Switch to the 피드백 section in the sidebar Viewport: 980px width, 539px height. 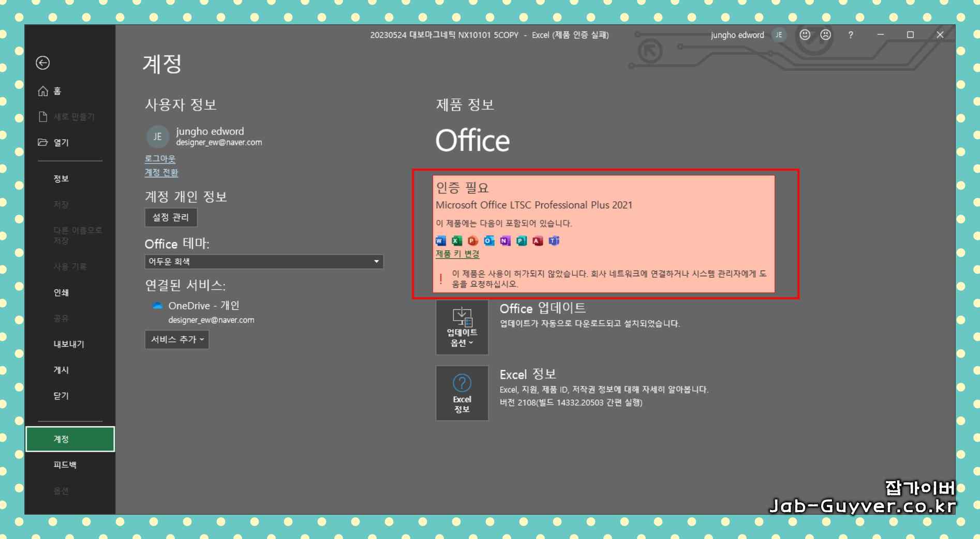click(x=63, y=465)
